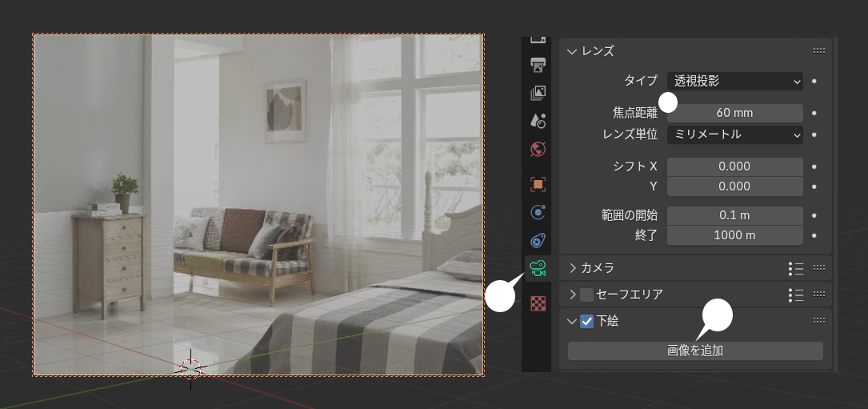This screenshot has height=409, width=868.
Task: Disable the 下絵 checkbox
Action: coord(586,321)
